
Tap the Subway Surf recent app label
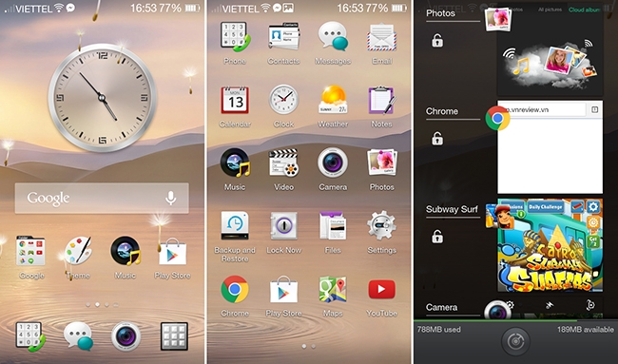(x=452, y=209)
